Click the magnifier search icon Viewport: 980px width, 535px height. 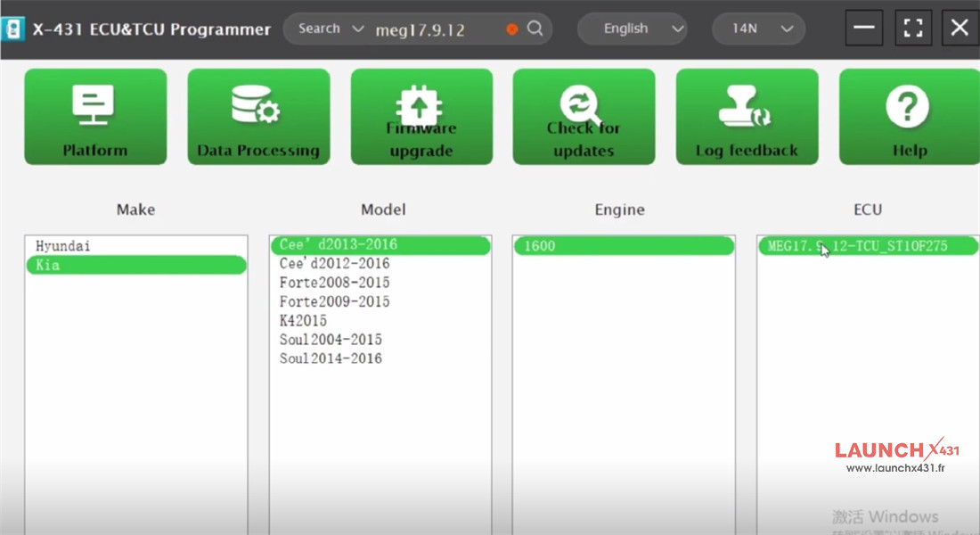coord(535,29)
